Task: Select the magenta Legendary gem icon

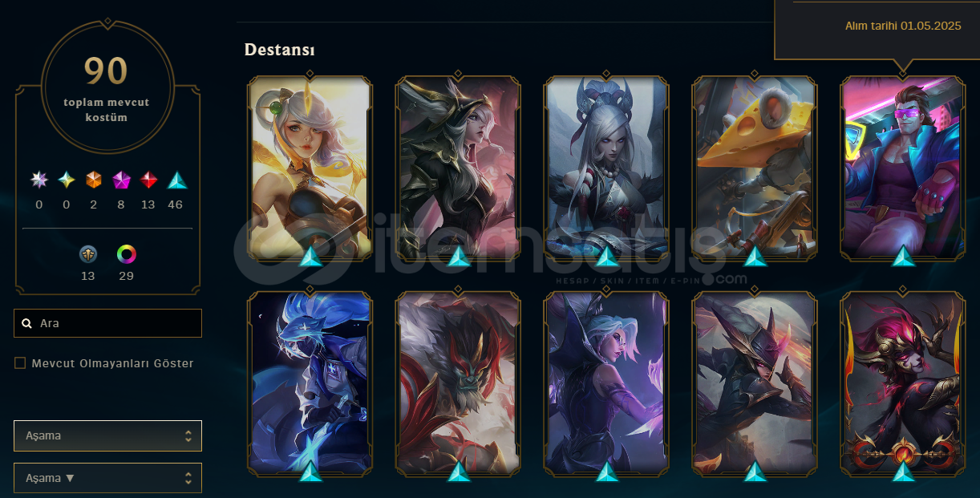Action: [x=121, y=180]
